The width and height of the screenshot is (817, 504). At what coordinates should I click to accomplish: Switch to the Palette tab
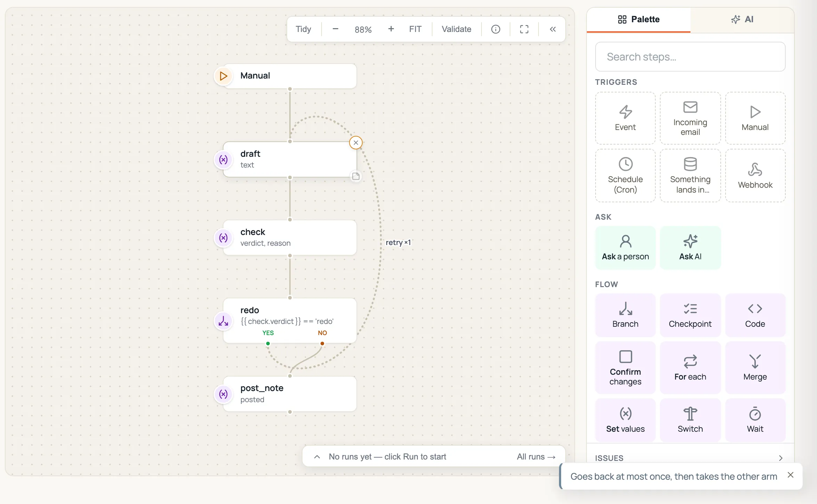tap(638, 19)
